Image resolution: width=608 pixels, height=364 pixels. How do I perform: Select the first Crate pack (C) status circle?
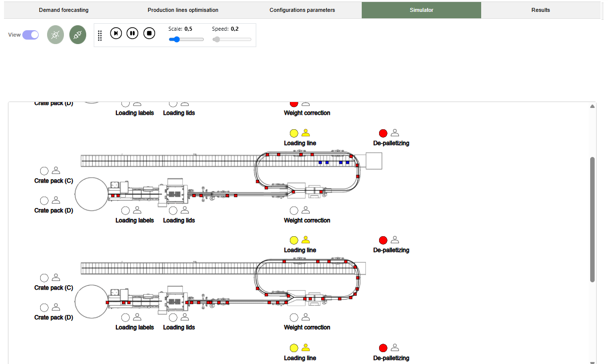click(x=44, y=171)
